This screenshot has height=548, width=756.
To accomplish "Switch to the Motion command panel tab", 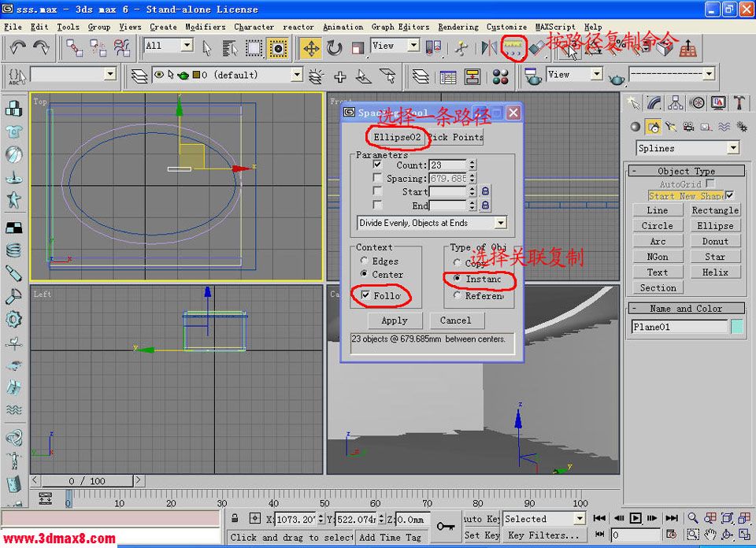I will (x=697, y=102).
